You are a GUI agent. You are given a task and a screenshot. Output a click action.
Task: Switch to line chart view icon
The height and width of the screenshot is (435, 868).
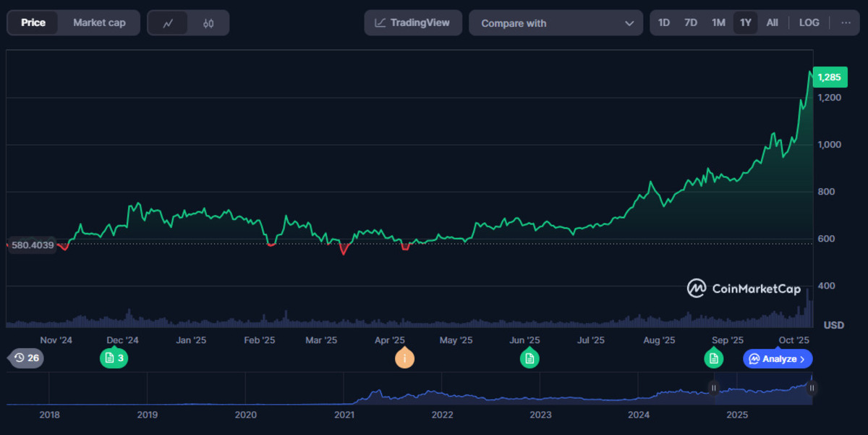pos(168,23)
